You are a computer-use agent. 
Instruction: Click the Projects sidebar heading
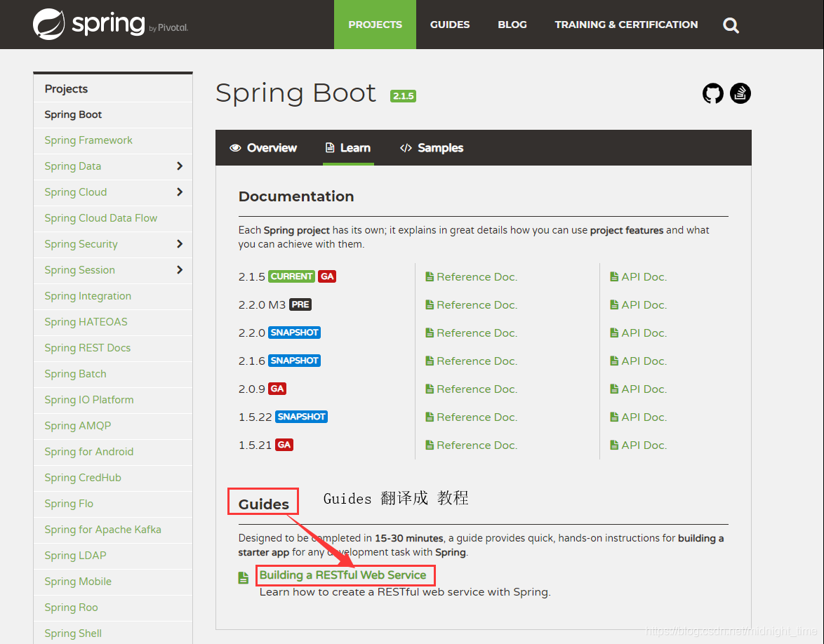click(66, 89)
